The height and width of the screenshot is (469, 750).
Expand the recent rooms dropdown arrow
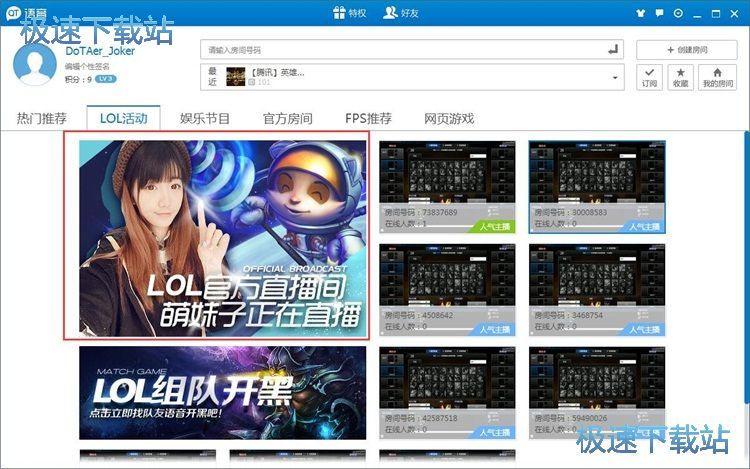click(612, 76)
